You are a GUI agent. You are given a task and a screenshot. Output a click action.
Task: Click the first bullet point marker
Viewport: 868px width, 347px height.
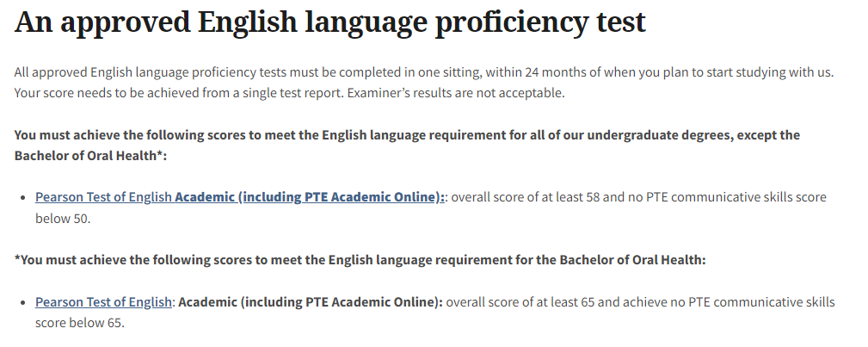pos(22,198)
